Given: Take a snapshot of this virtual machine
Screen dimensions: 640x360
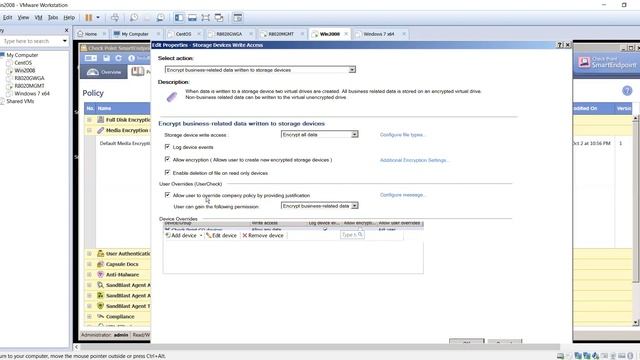Looking at the screenshot, I should tap(133, 18).
